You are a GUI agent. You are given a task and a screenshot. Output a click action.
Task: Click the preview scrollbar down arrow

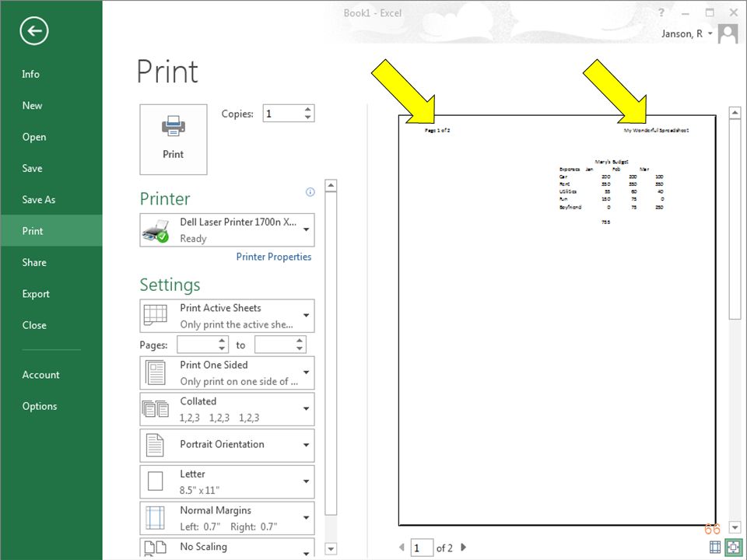[x=735, y=527]
